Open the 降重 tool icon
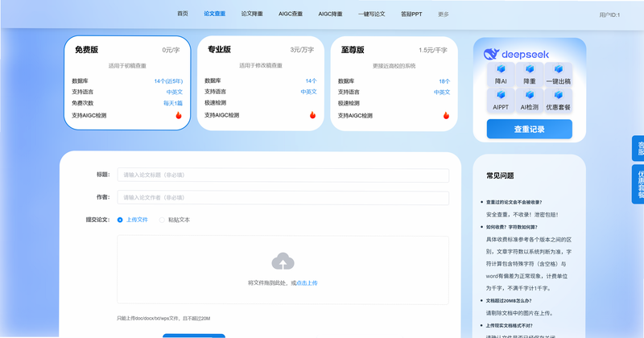Screen dimensions: 644x338 point(530,75)
